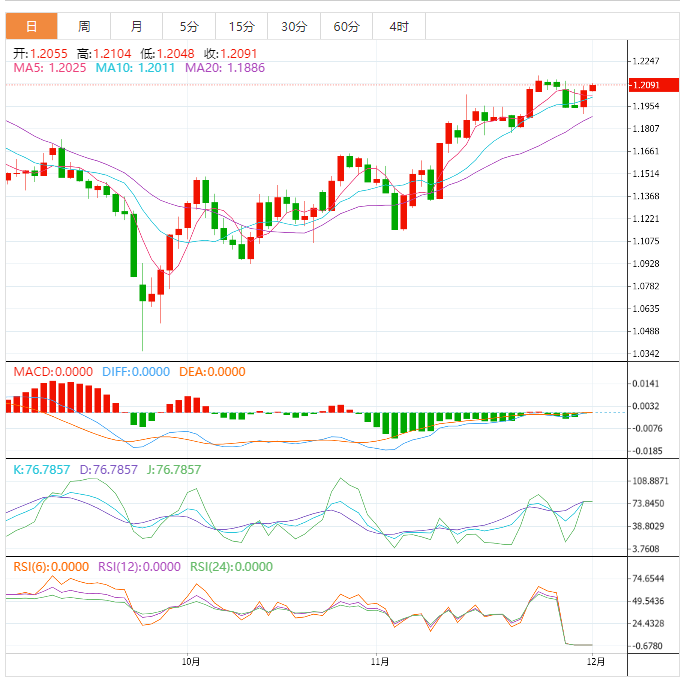Open the 60分 timeframe tab
688x678 pixels.
(346, 26)
